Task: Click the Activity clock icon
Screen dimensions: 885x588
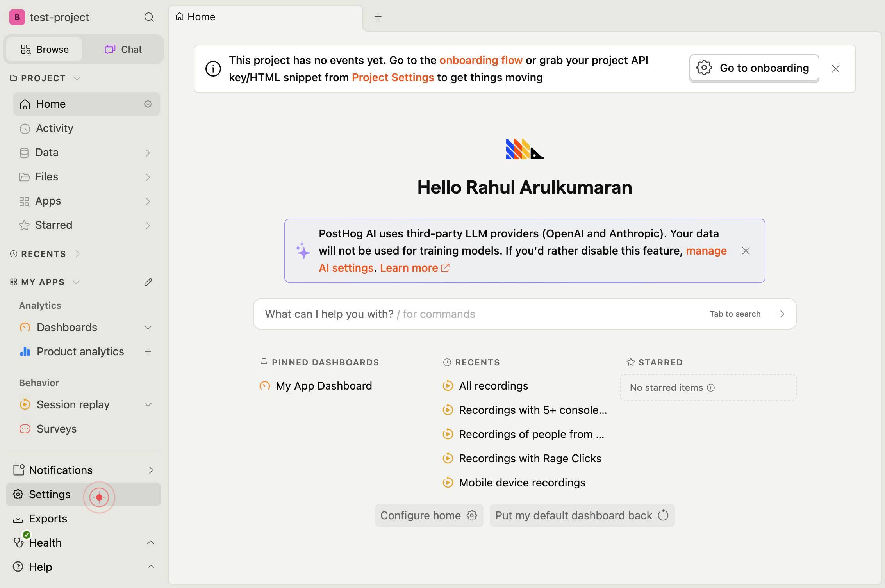Action: pyautogui.click(x=25, y=128)
